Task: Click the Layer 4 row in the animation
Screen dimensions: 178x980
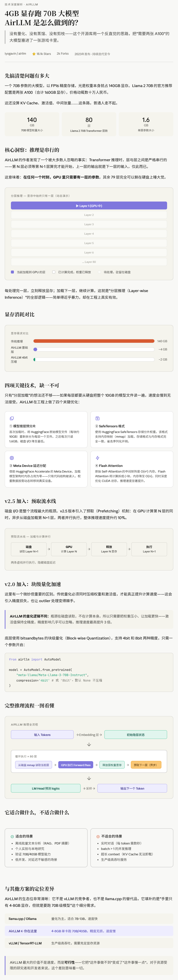Action: (89, 234)
